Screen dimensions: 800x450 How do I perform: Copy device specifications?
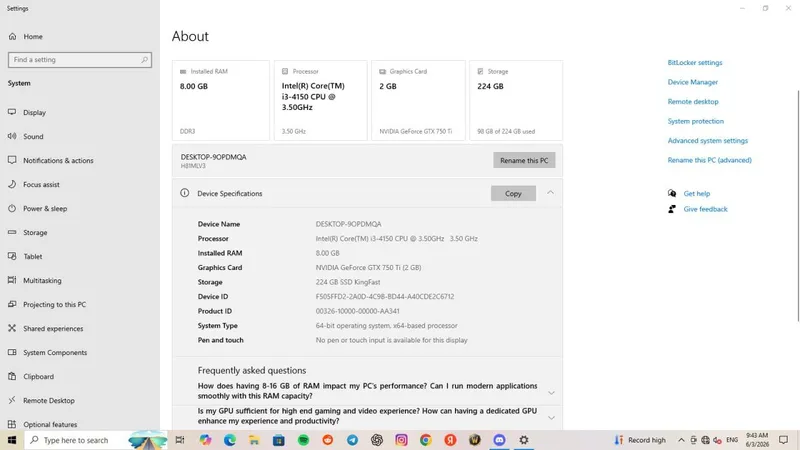pos(513,193)
